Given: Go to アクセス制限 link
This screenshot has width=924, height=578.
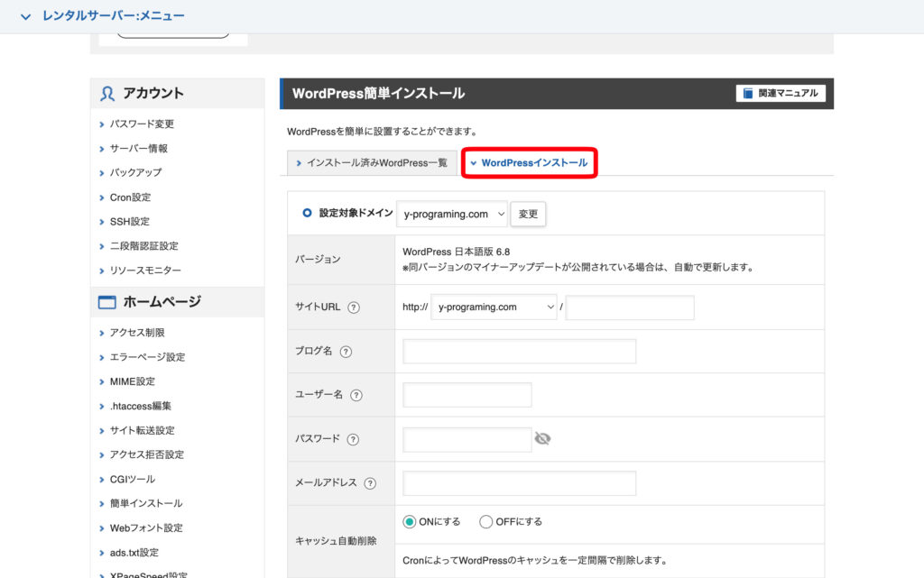Looking at the screenshot, I should tap(137, 333).
